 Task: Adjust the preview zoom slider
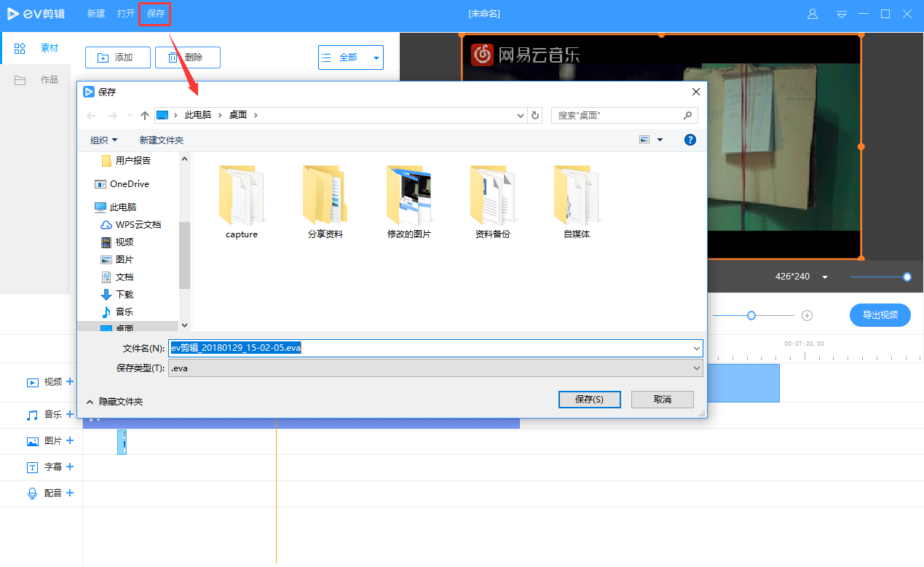coord(906,277)
